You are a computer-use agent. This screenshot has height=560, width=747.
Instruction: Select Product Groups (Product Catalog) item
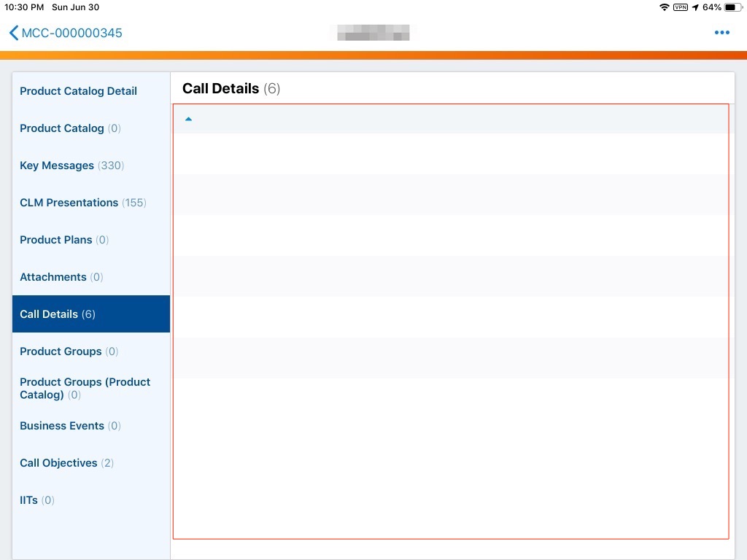85,389
